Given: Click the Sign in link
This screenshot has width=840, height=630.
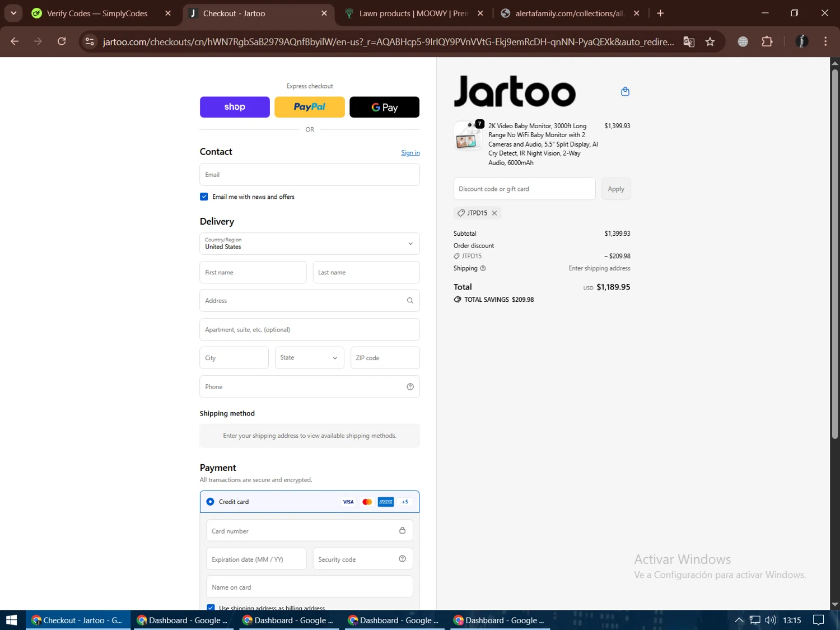Looking at the screenshot, I should click(410, 153).
